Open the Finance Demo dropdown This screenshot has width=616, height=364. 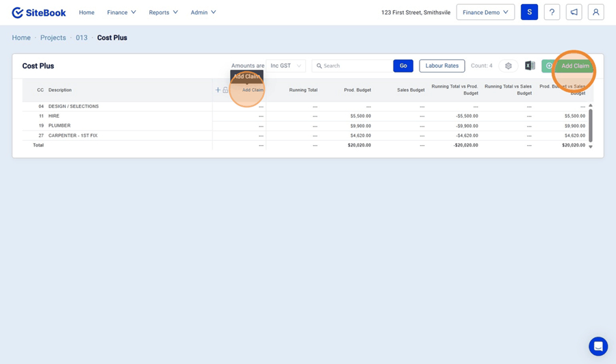point(485,12)
